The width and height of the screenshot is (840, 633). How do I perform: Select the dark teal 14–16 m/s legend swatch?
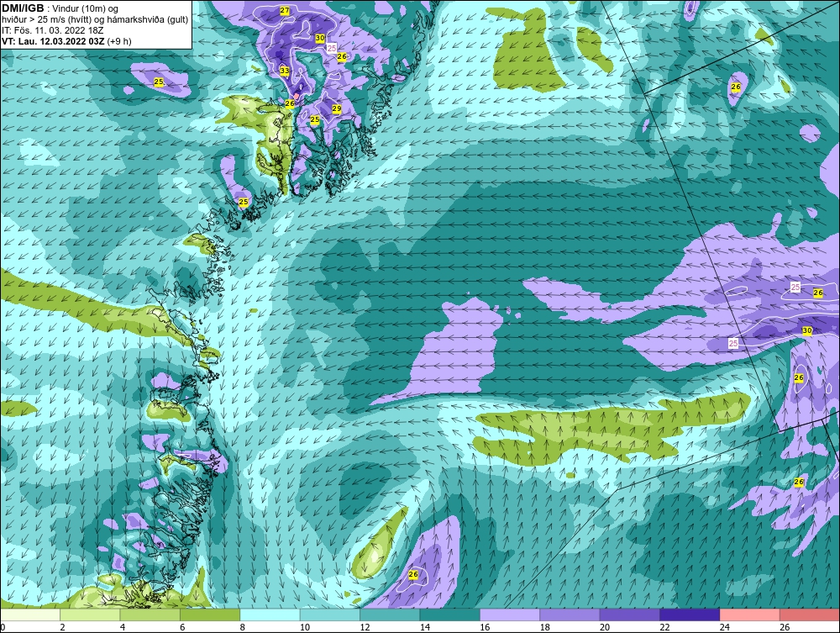(450, 615)
